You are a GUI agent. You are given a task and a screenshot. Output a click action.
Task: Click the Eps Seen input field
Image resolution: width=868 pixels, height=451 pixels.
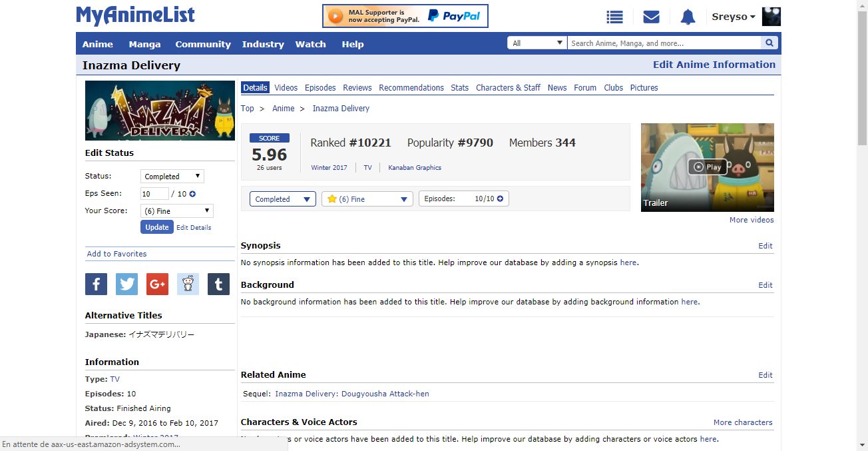coord(154,194)
